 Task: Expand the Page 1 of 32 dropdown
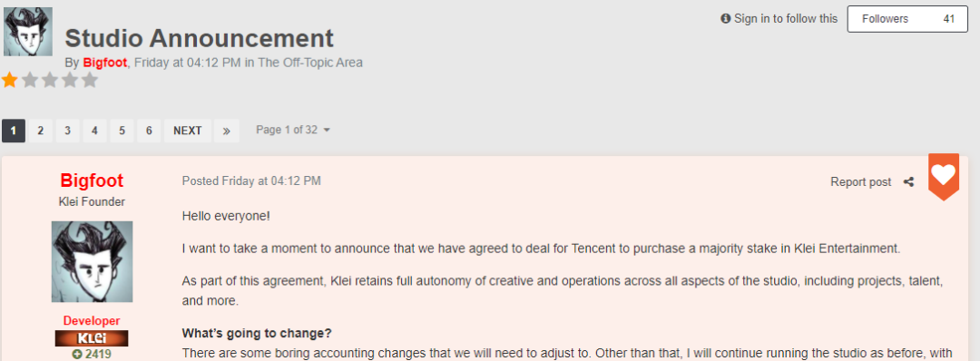[293, 130]
